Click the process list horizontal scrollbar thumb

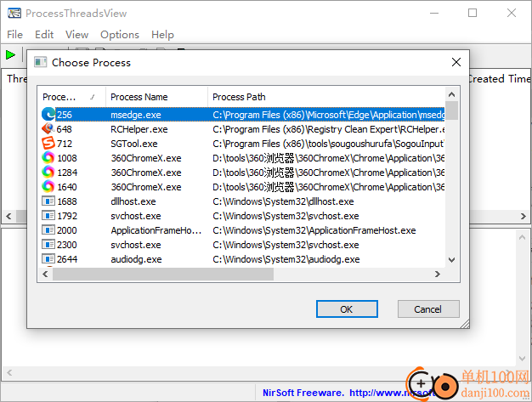coord(163,274)
